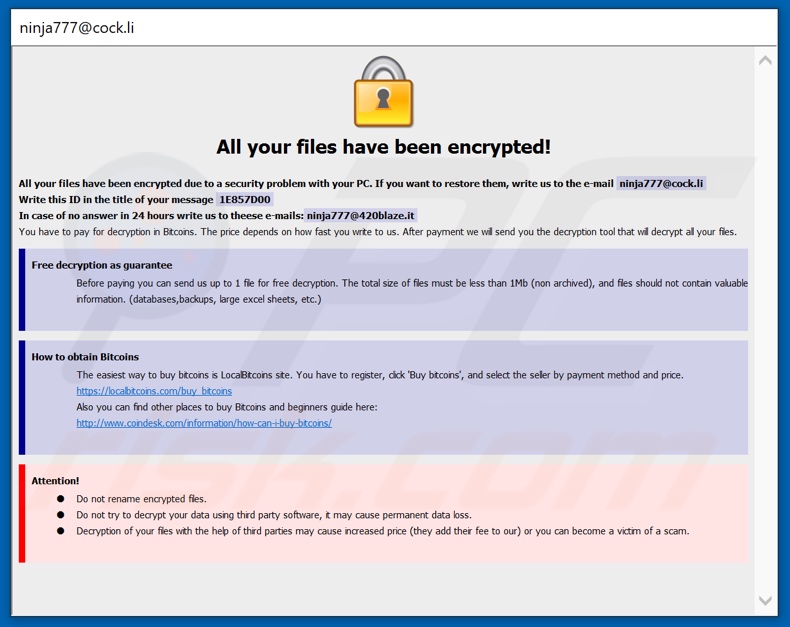Viewport: 790px width, 627px height.
Task: Select the ninja777@420blaze.it backup email
Action: point(361,215)
